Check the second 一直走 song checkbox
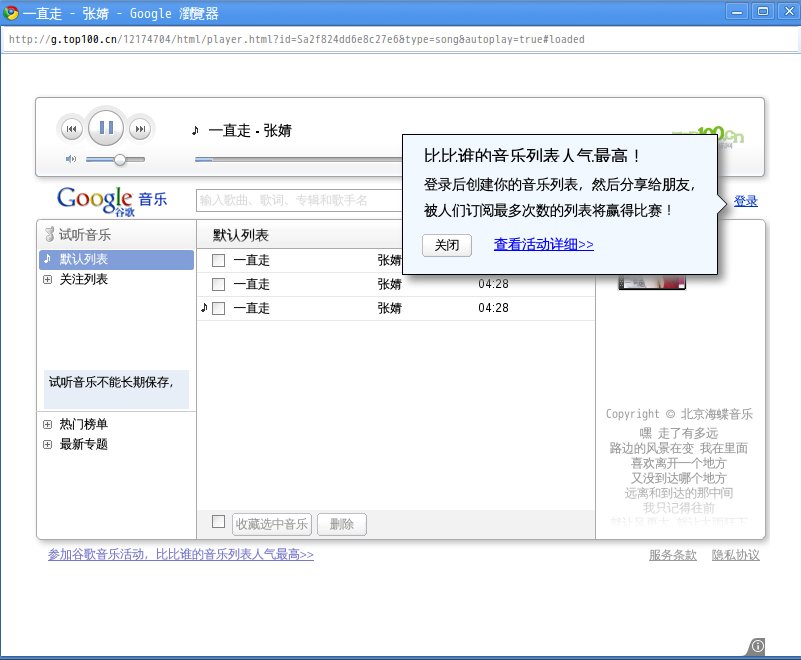Viewport: 801px width, 660px height. [219, 284]
